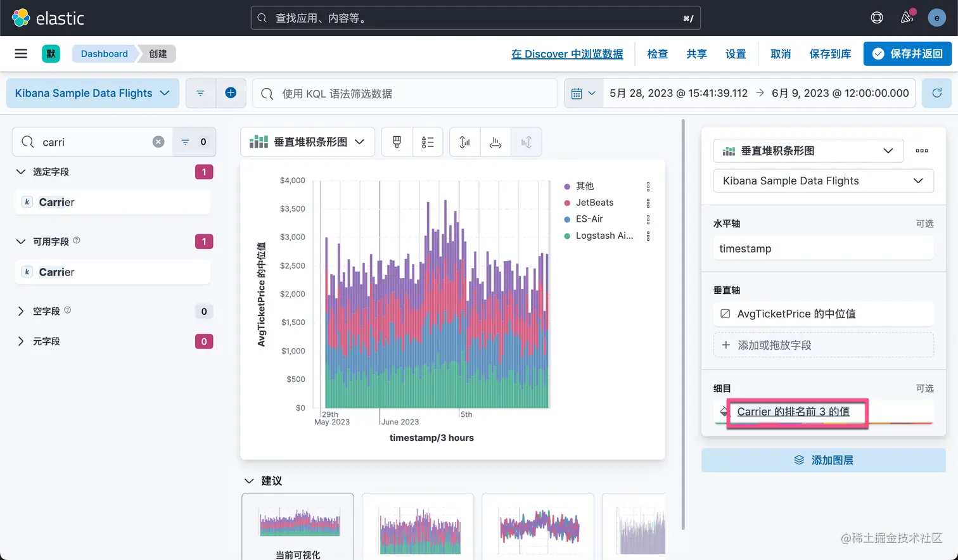Click the 保存并返回 button

907,54
